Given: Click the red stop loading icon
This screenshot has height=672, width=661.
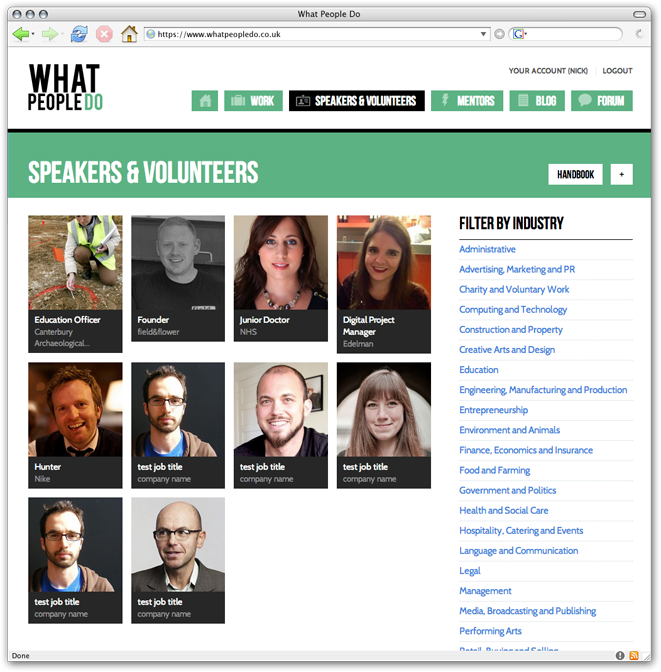Looking at the screenshot, I should [x=104, y=33].
